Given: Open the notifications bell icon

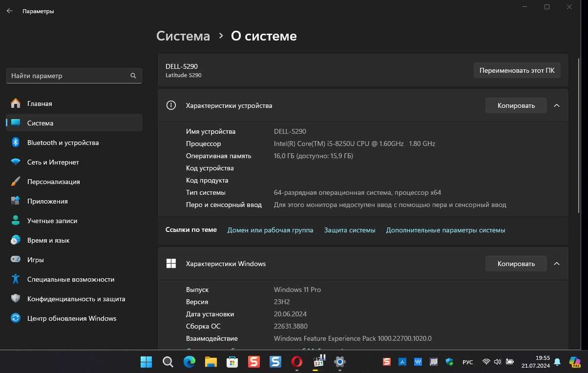Looking at the screenshot, I should click(557, 362).
